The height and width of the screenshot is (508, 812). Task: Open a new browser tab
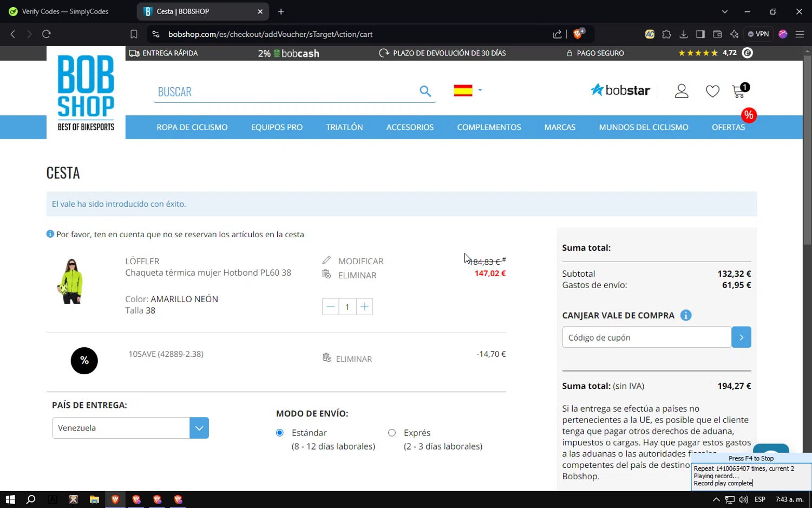pyautogui.click(x=281, y=11)
